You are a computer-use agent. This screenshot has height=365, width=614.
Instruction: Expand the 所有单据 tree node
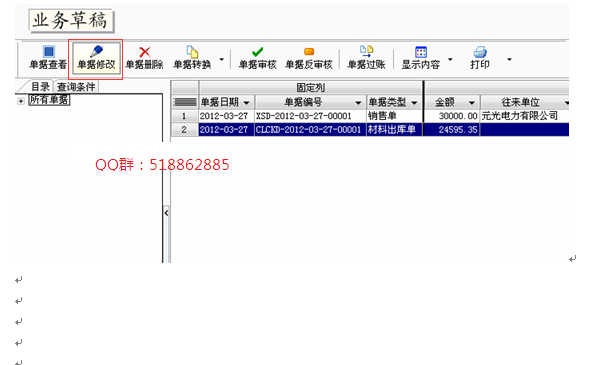coord(21,101)
